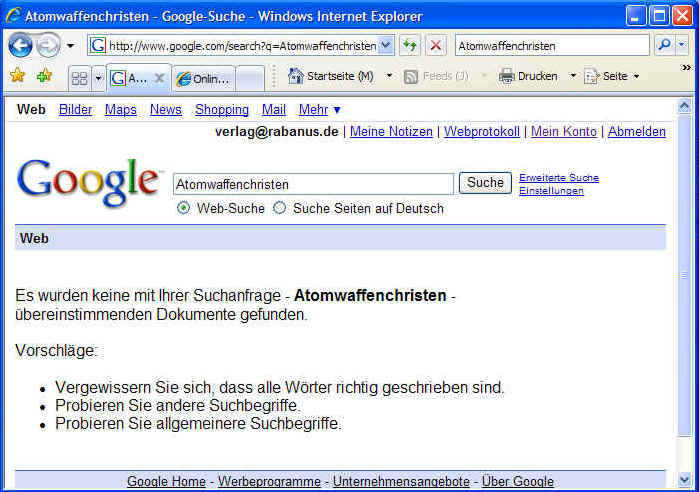The width and height of the screenshot is (699, 492).
Task: Close the active Google tab
Action: [x=159, y=78]
